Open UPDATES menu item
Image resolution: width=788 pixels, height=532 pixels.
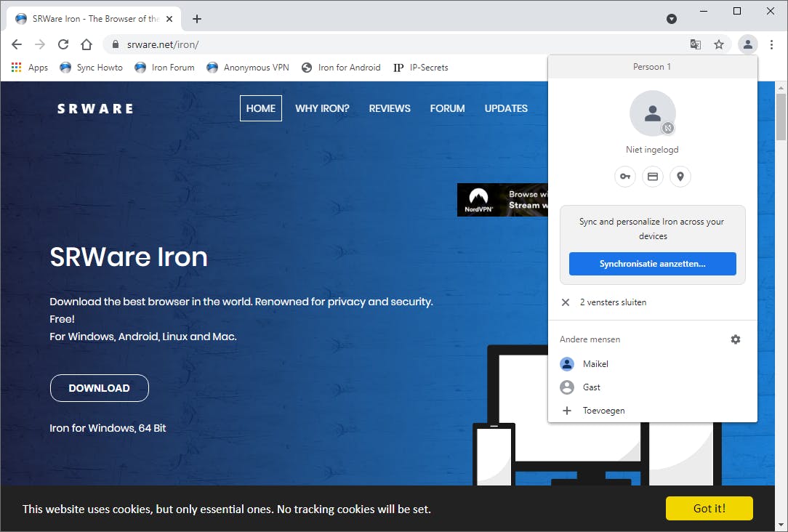(506, 108)
